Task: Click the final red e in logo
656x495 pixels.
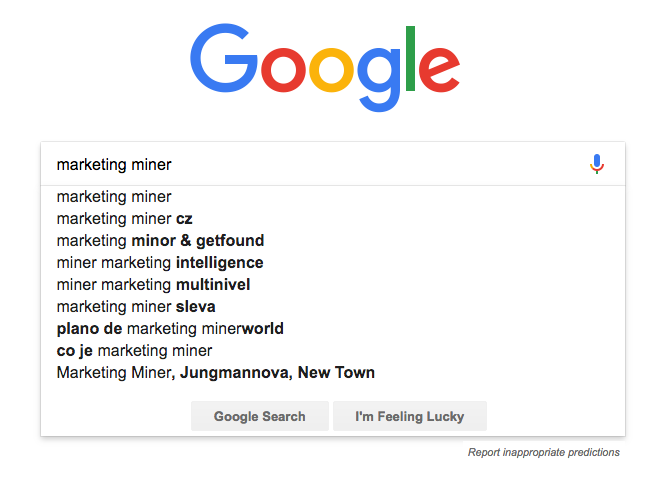Action: click(439, 70)
